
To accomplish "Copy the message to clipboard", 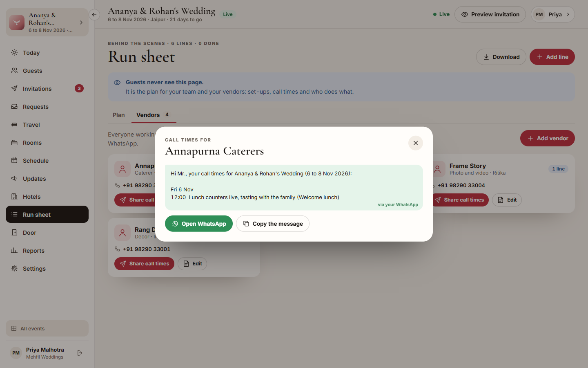I will 273,224.
